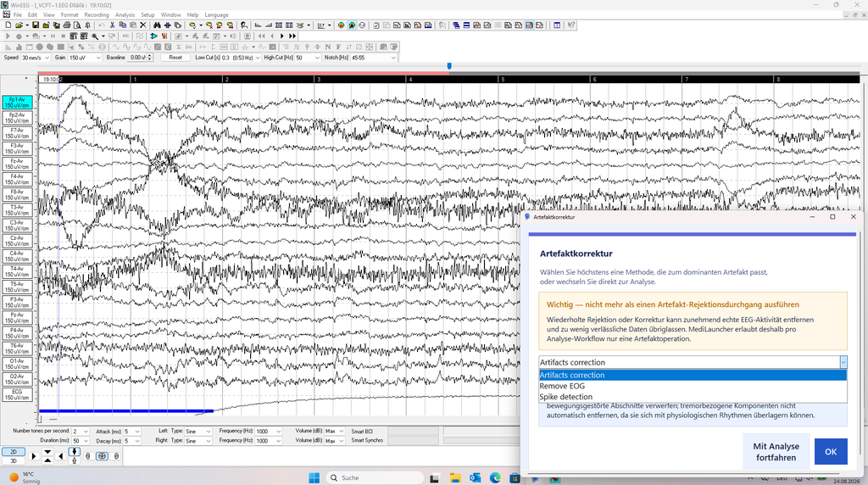Open the Right Frequency dropdown

(278, 441)
